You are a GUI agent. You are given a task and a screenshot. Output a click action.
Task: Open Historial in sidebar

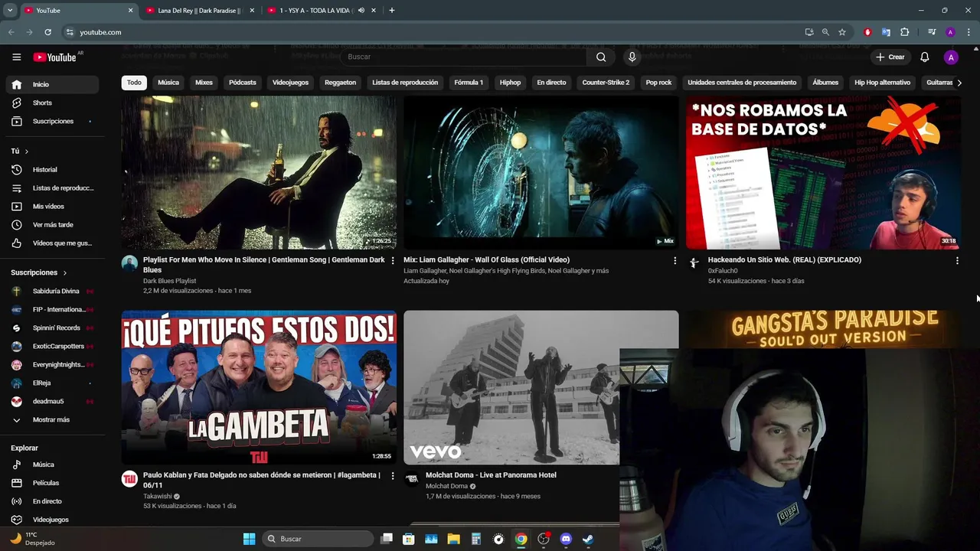[x=53, y=170]
